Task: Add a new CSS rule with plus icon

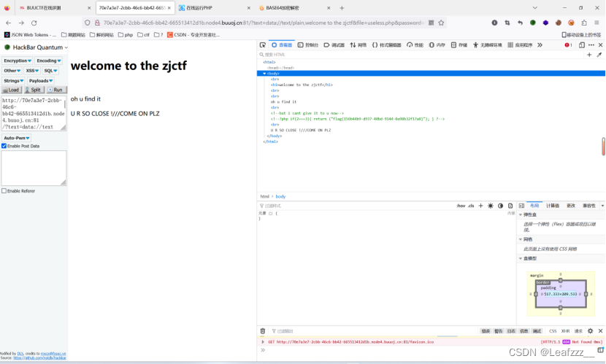Action: (480, 206)
